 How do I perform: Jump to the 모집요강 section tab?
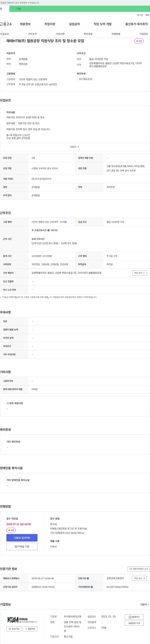tap(5, 34)
